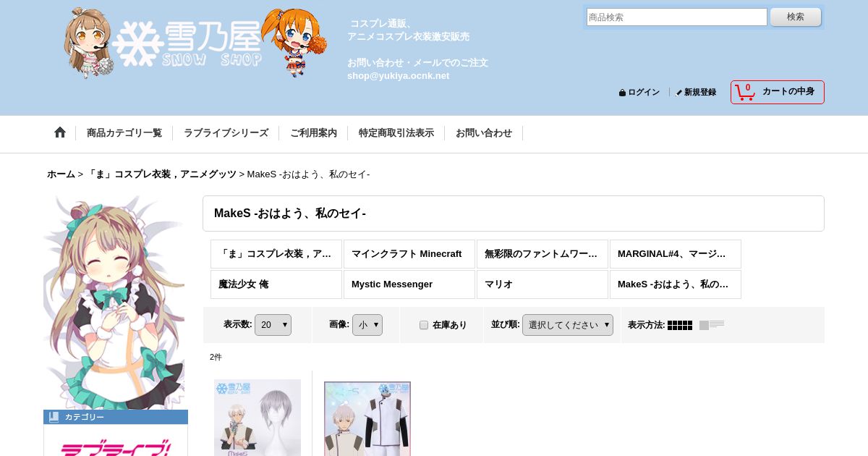Image resolution: width=868 pixels, height=456 pixels.
Task: Click 「ま」コスプレ衣装，アニメグッツ breadcrumb link
Action: (161, 174)
